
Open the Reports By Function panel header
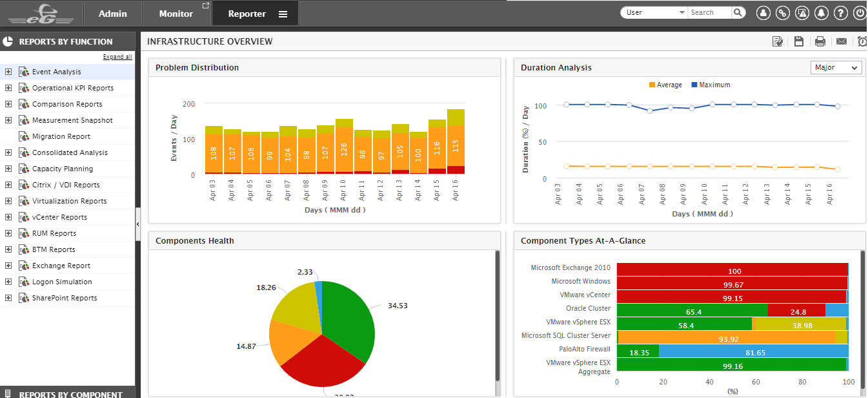point(67,41)
